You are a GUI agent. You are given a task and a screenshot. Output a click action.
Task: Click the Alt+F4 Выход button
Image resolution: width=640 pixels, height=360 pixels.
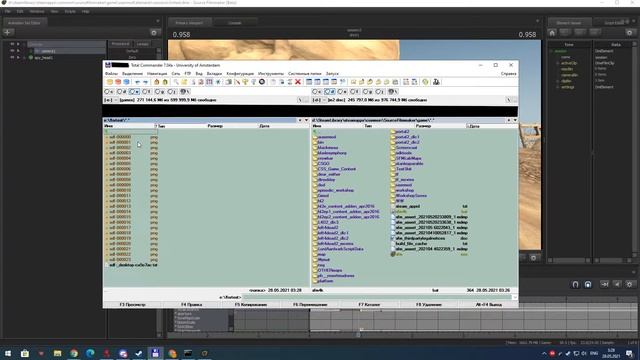point(489,304)
